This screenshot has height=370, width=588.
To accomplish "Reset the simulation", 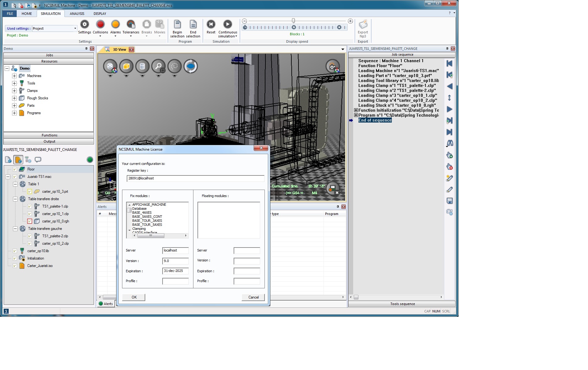I will click(211, 24).
